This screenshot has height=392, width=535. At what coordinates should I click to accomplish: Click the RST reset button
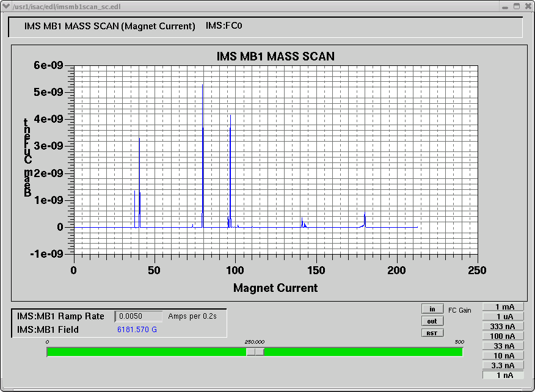432,333
